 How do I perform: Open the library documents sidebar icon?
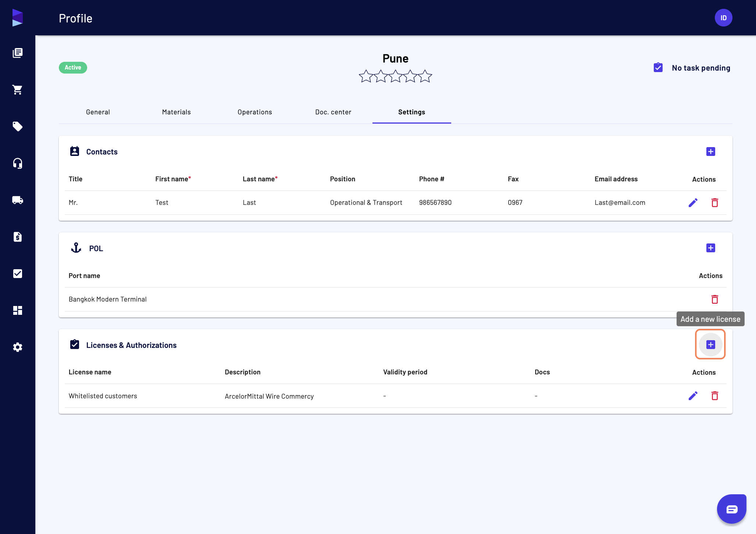pos(18,53)
